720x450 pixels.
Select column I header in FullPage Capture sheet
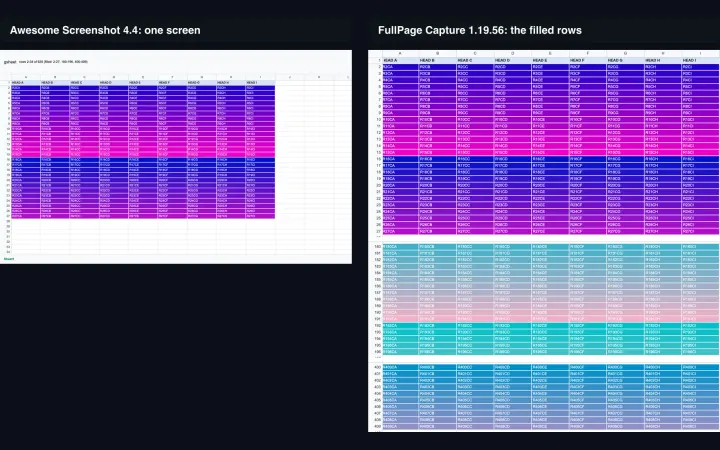coord(700,54)
